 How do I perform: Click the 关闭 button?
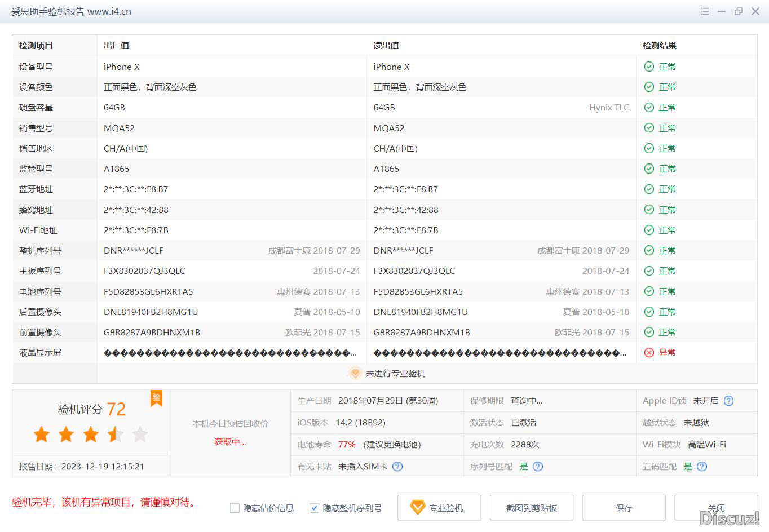click(x=716, y=508)
